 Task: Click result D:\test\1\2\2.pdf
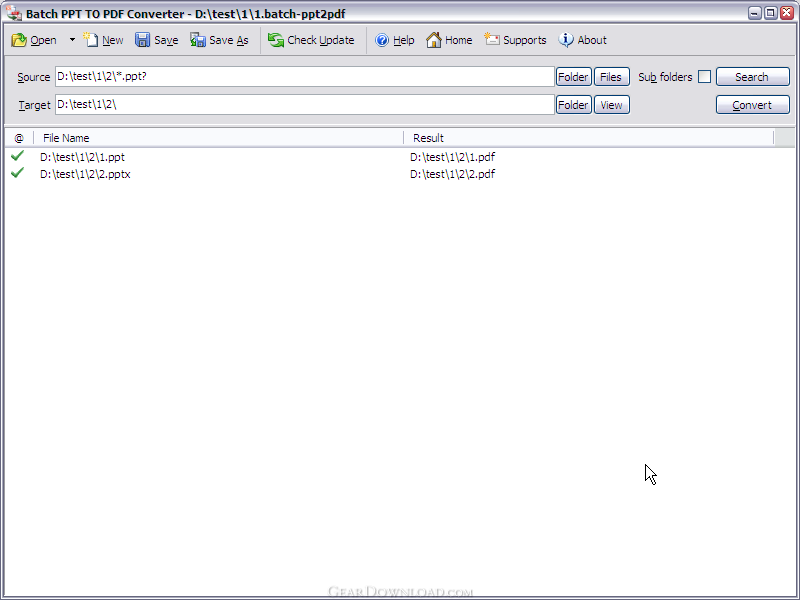pyautogui.click(x=453, y=174)
